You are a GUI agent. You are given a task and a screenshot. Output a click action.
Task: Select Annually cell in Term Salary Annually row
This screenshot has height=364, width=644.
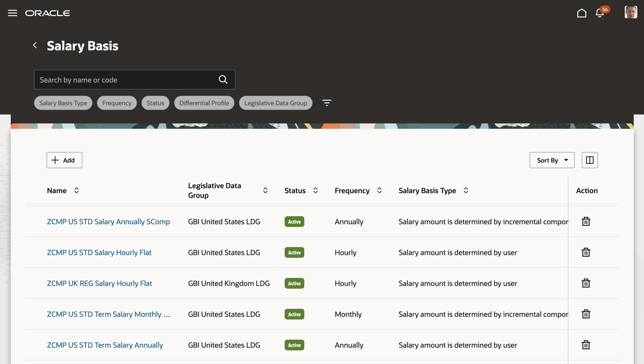click(x=349, y=345)
